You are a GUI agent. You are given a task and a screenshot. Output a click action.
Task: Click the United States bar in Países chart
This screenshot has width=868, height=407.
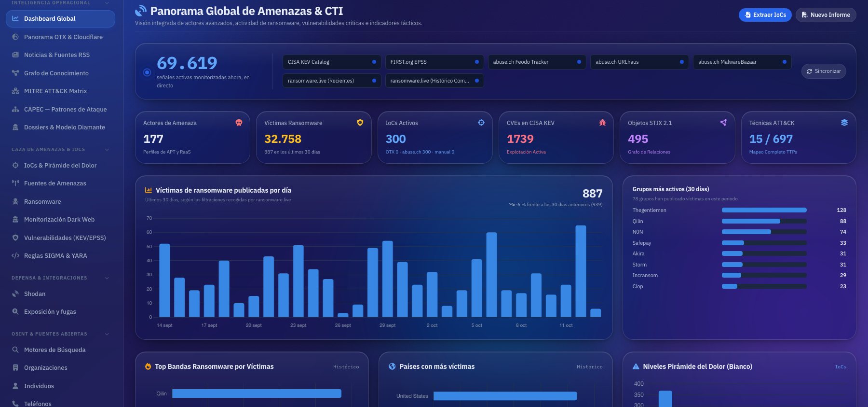505,396
